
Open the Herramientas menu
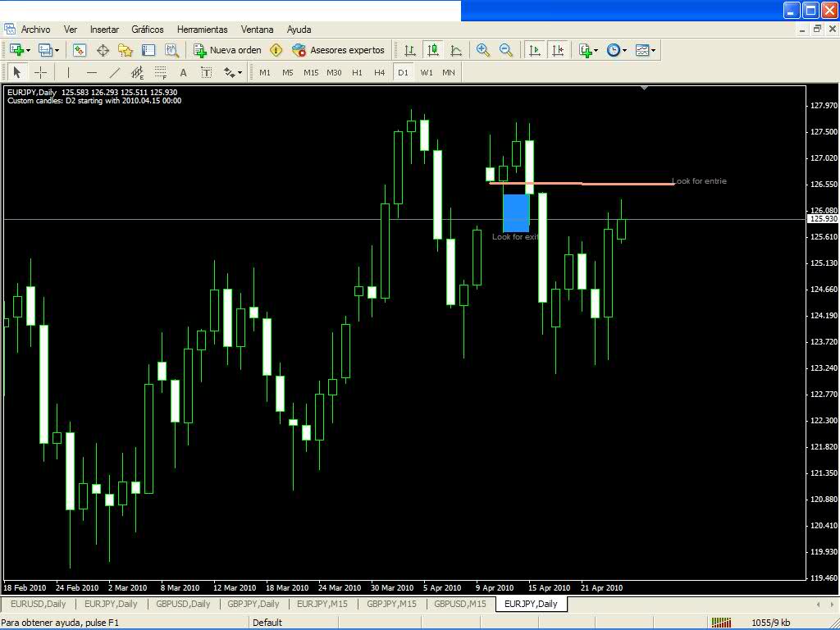click(x=202, y=30)
